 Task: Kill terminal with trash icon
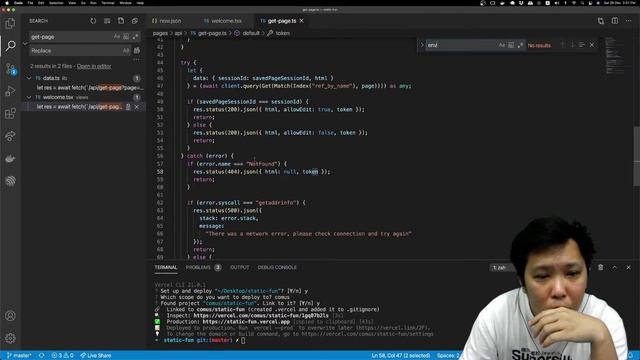pyautogui.click(x=600, y=267)
